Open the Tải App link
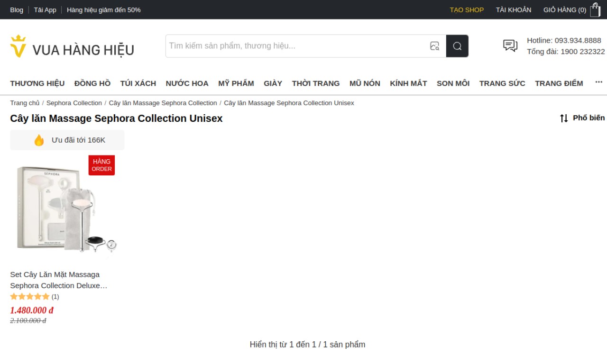 pos(45,10)
